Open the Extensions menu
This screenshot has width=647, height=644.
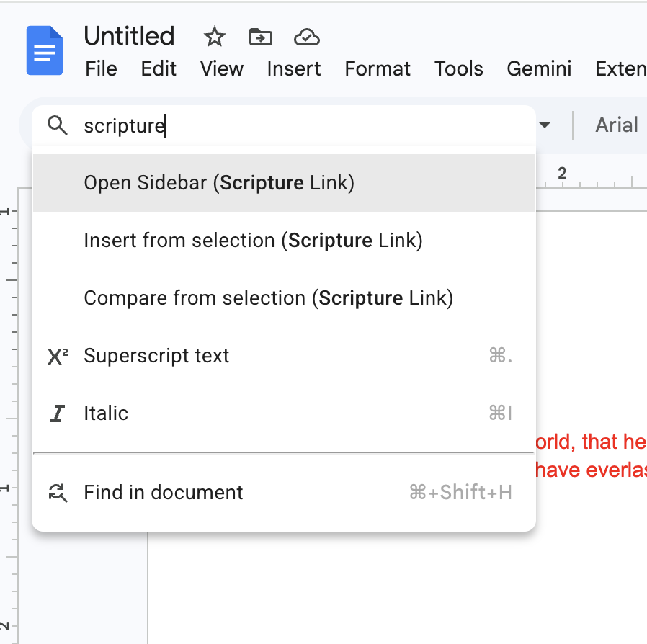tap(620, 68)
